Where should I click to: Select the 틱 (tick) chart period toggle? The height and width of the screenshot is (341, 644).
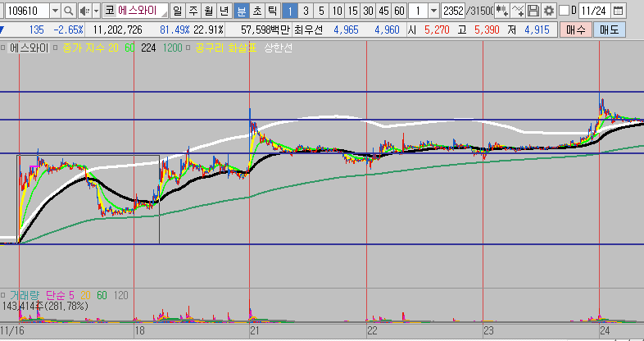click(272, 11)
